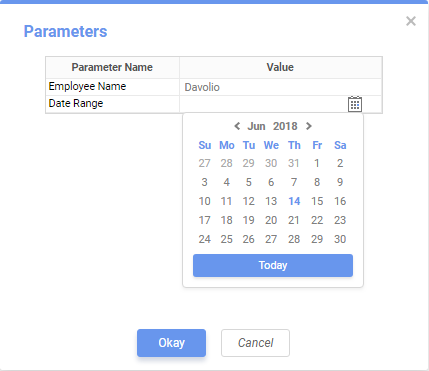Viewport: 429px width, 371px height.
Task: Confirm with the Okay button
Action: (x=171, y=343)
